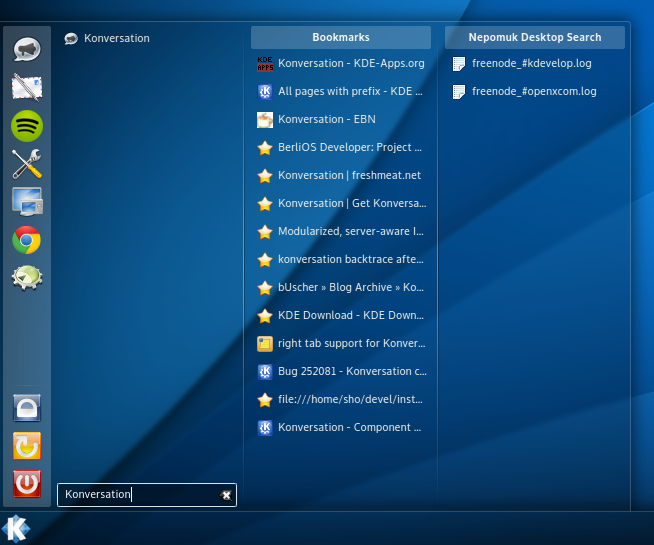Click the Konversation search input field
The width and height of the screenshot is (654, 545).
(x=147, y=495)
